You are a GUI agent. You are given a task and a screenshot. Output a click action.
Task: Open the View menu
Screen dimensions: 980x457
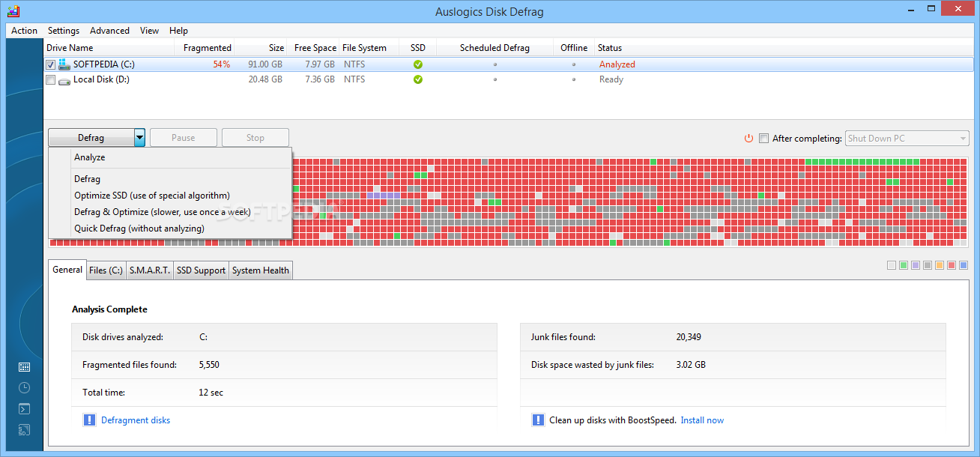tap(149, 31)
